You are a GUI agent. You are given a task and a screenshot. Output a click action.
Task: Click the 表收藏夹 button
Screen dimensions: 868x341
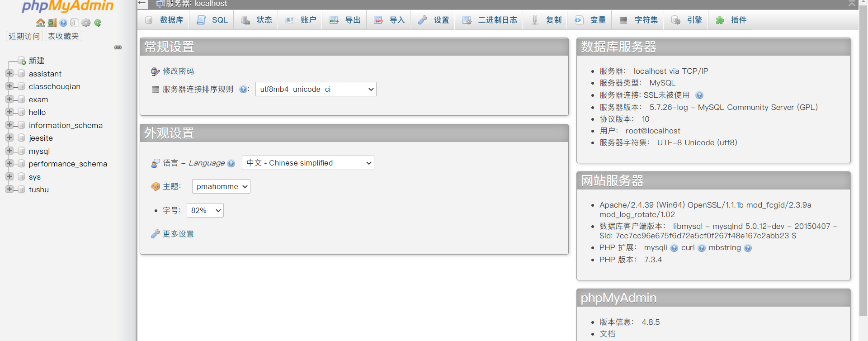tap(63, 36)
